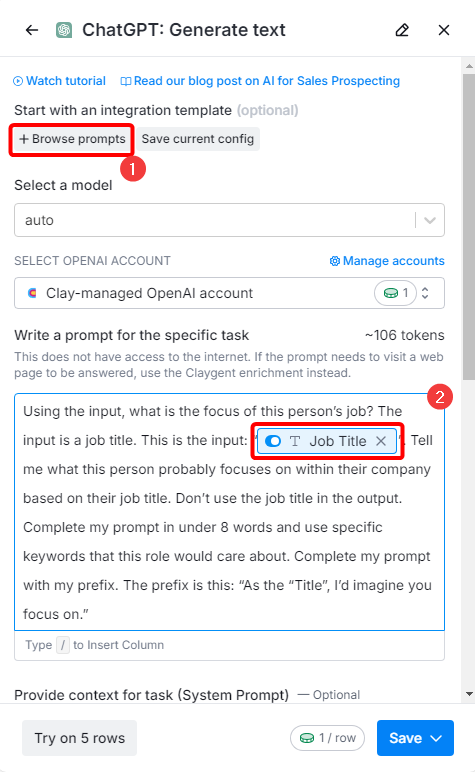Toggle the switch on Job Title token
This screenshot has height=772, width=475.
(273, 441)
